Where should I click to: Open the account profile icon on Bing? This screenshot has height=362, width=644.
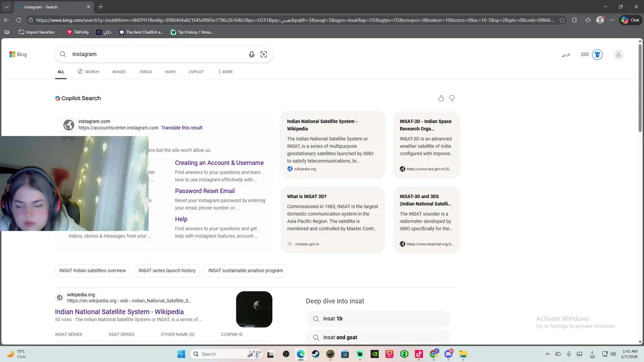click(618, 54)
